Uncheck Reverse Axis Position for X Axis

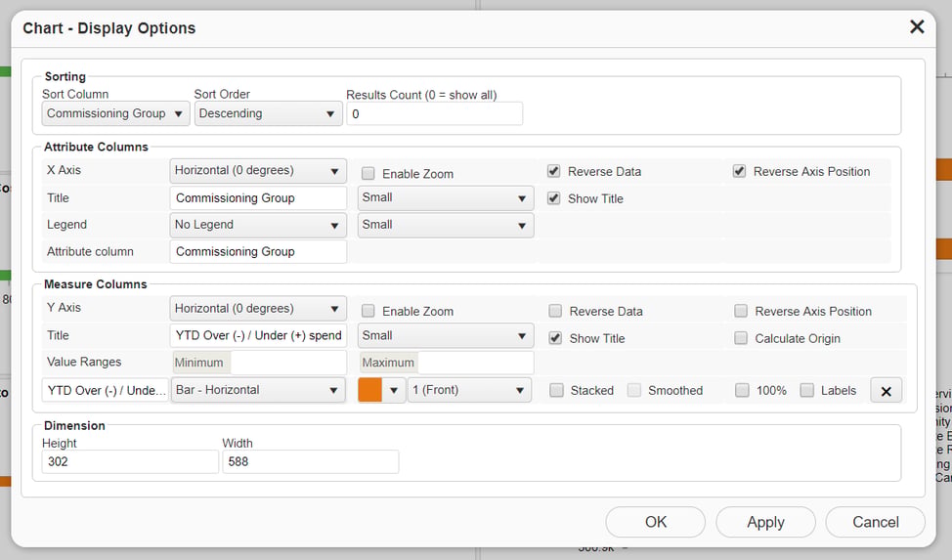[x=739, y=171]
